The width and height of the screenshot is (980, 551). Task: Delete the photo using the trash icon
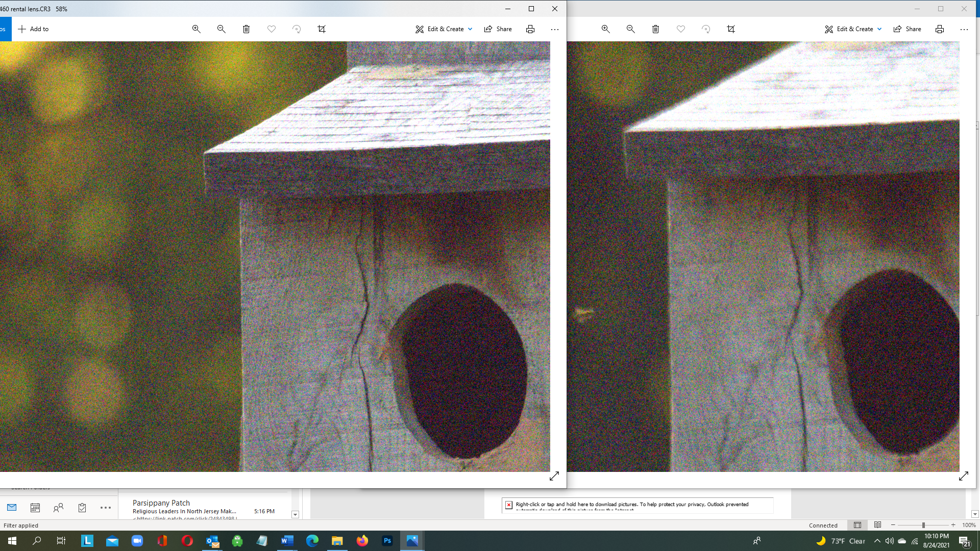pyautogui.click(x=246, y=29)
